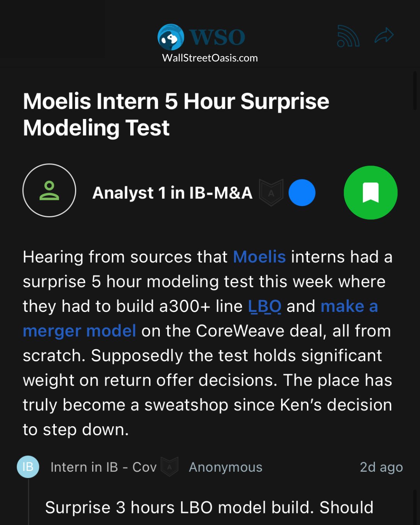Click the WallStreetOasis.com site name
420x525 pixels.
tap(210, 58)
